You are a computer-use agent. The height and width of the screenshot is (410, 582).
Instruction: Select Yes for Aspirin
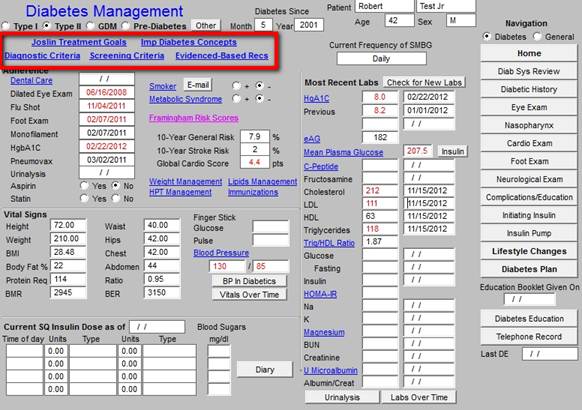[85, 186]
